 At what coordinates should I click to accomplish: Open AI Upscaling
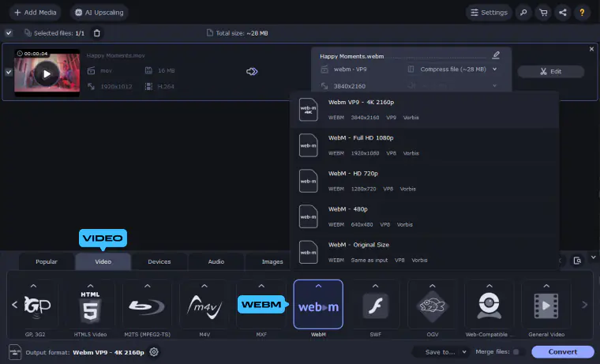click(x=99, y=13)
